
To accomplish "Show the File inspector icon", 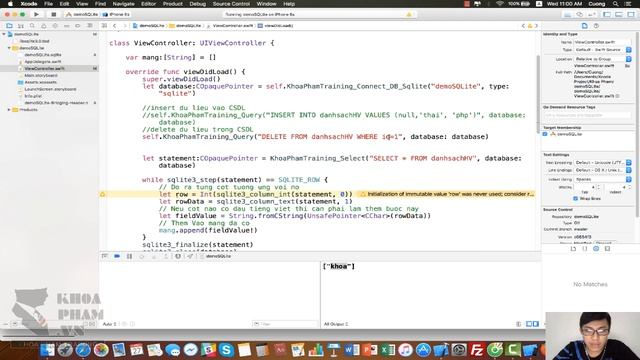I will (x=584, y=26).
